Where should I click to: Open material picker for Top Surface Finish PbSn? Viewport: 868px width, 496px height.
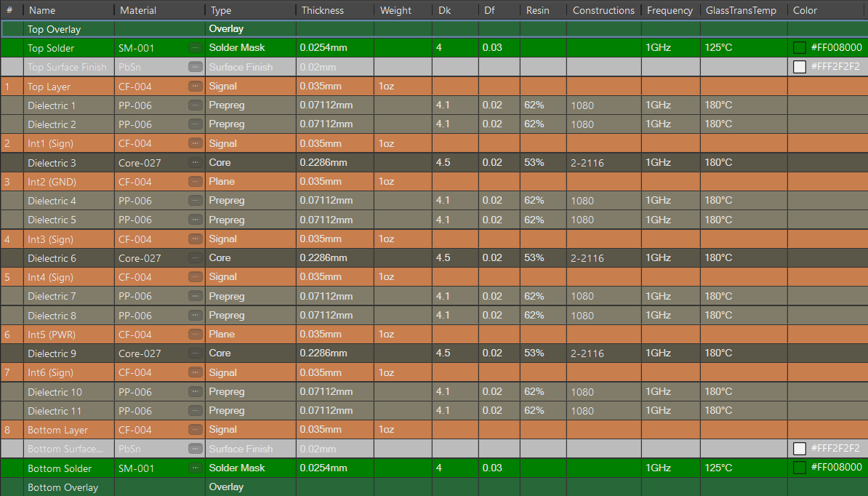(195, 67)
